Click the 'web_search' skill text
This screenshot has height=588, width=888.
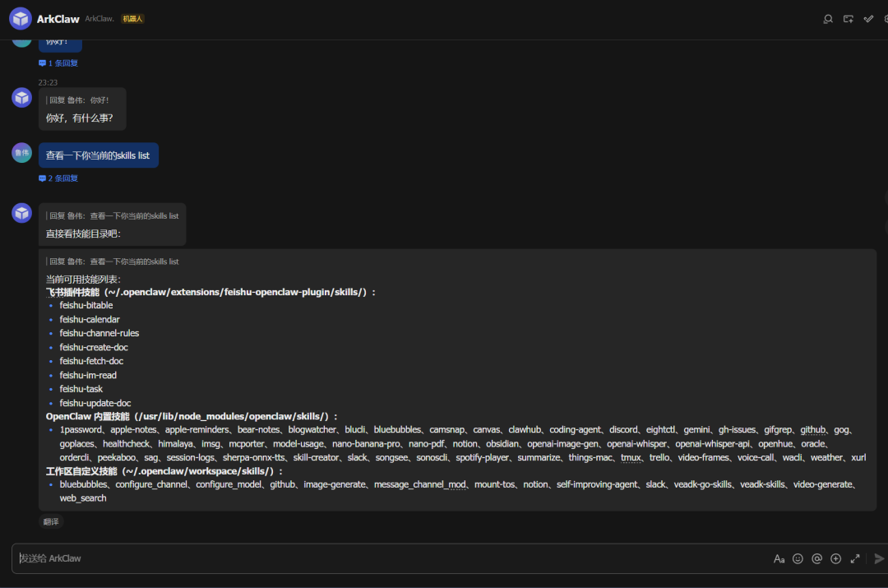(83, 498)
